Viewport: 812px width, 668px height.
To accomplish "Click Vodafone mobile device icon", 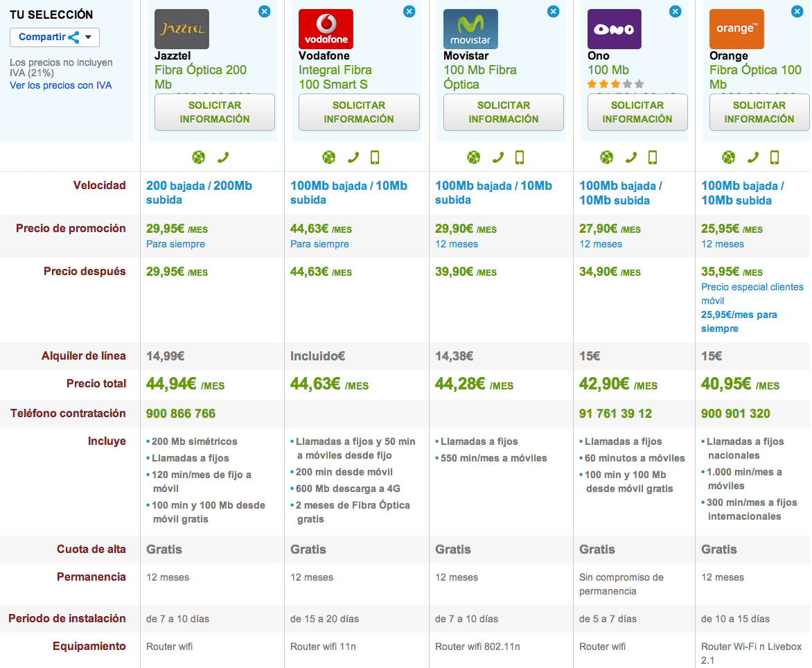I will pyautogui.click(x=375, y=157).
